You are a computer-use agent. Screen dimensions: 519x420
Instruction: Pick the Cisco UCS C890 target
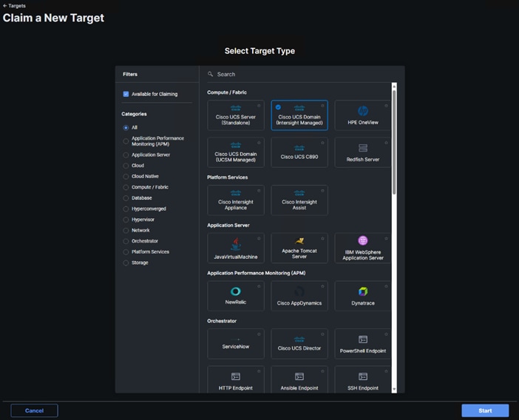(x=299, y=152)
